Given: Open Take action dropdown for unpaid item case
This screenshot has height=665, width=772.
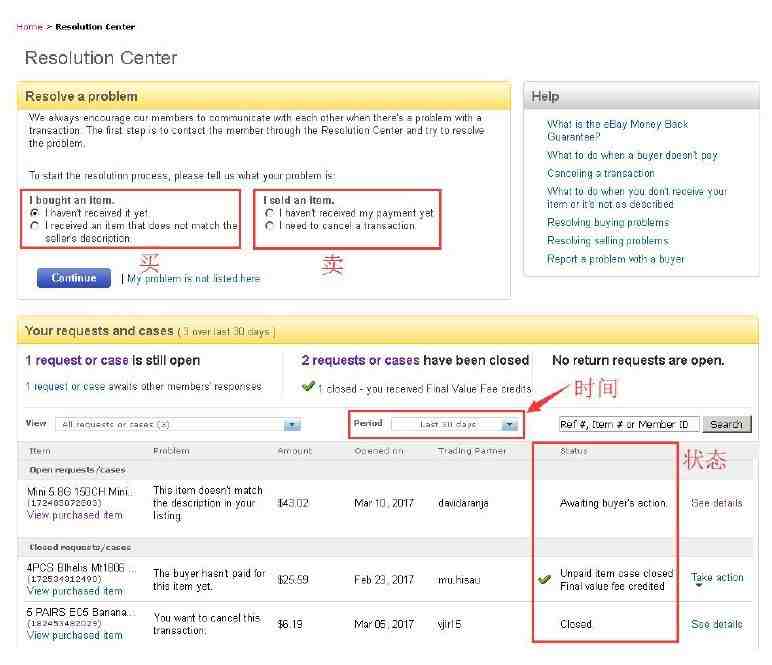Looking at the screenshot, I should (x=717, y=578).
